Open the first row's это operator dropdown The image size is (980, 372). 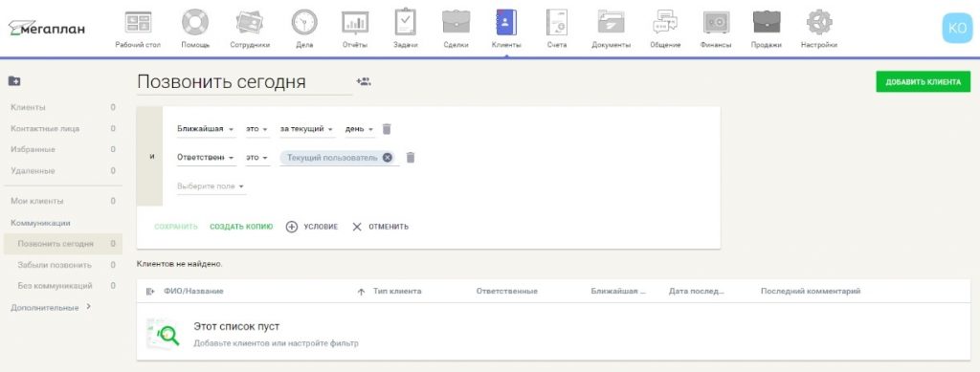(x=256, y=129)
